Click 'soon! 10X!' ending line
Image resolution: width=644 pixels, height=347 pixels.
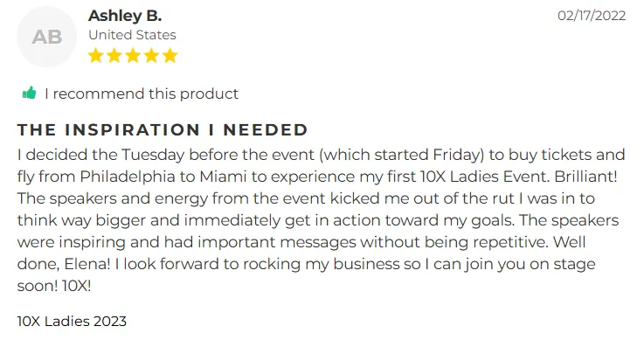click(x=54, y=286)
